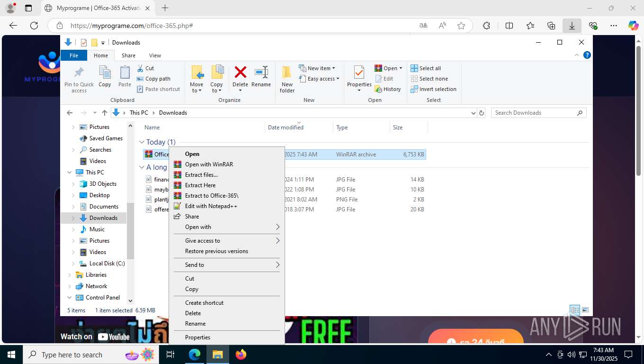Click the Edge page refresh button
This screenshot has height=364, width=644.
[34, 26]
